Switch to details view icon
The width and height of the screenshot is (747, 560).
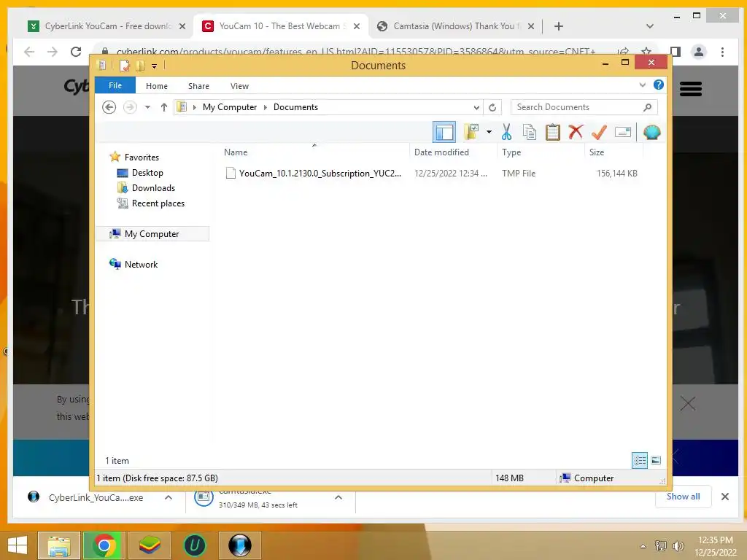639,460
